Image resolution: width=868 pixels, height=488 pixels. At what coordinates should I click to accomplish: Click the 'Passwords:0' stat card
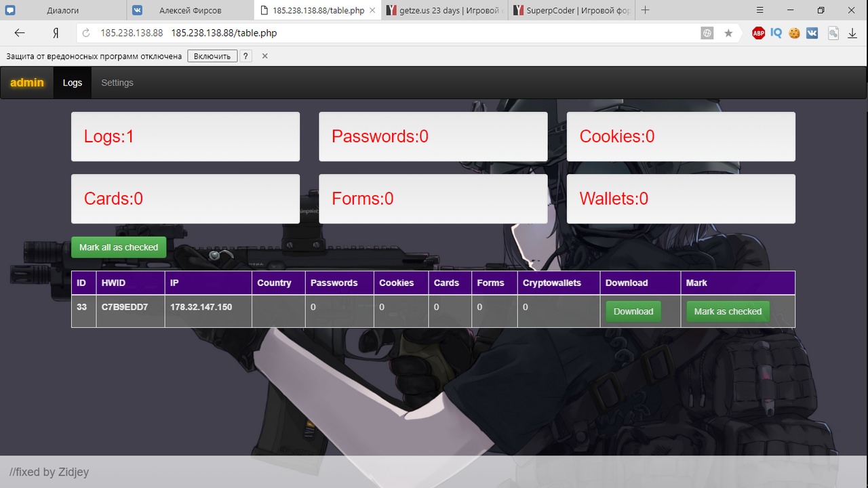click(433, 136)
